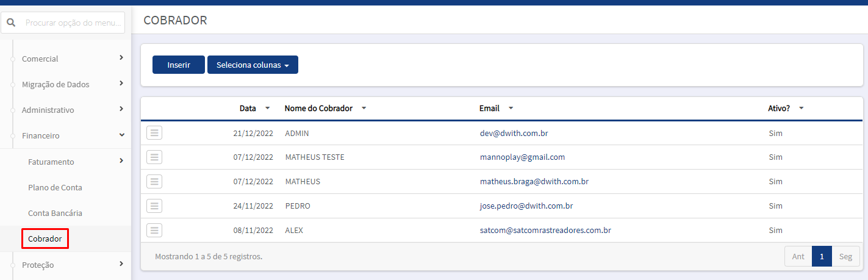868x280 pixels.
Task: Open the Proteção menu item
Action: [x=38, y=265]
